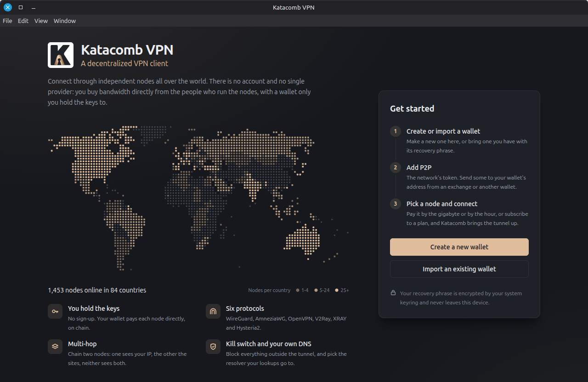Click the recovery phrase encryption note
The width and height of the screenshot is (588, 382).
point(461,298)
